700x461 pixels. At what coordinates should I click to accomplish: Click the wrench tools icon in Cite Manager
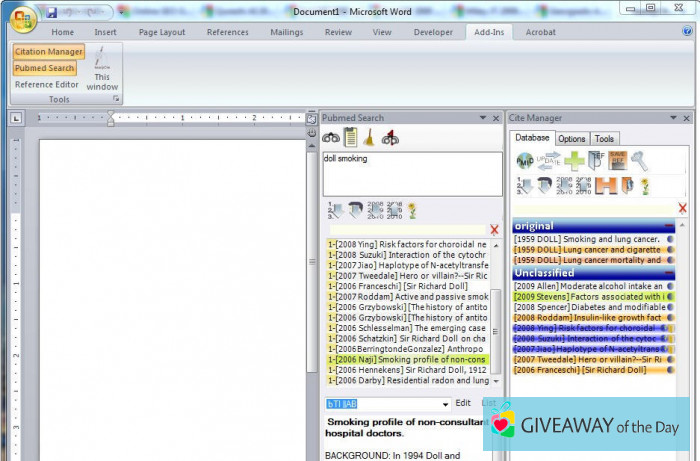click(x=639, y=161)
